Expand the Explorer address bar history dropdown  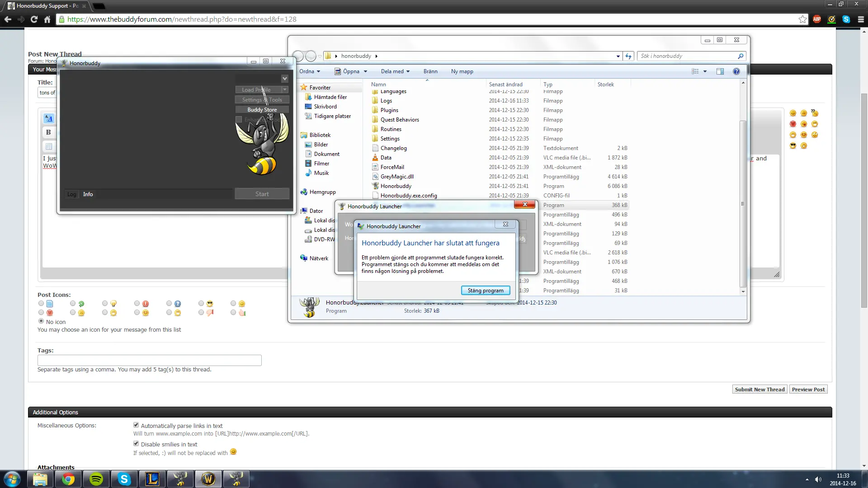(618, 56)
